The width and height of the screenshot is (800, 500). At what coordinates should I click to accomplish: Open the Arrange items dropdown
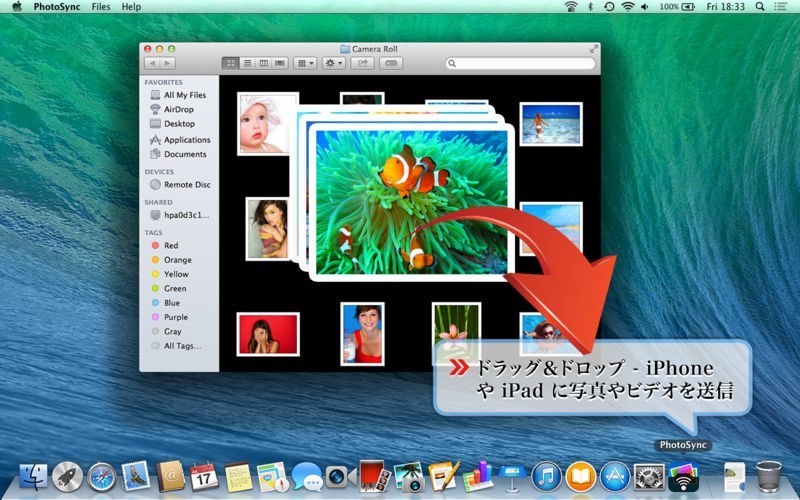tap(305, 63)
